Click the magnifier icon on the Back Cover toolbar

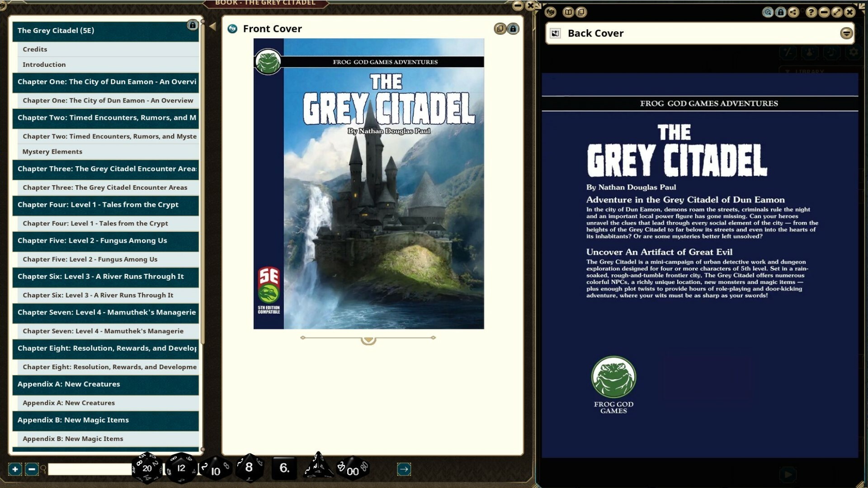coord(768,12)
